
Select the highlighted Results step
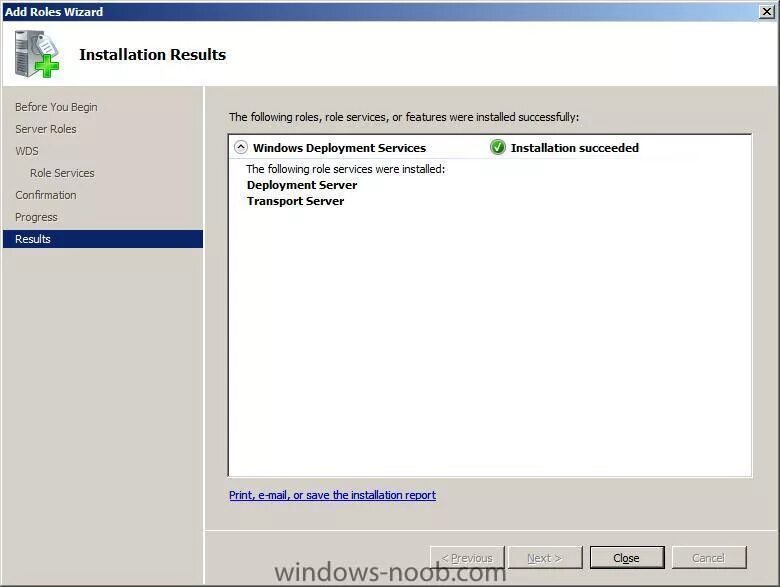[103, 239]
